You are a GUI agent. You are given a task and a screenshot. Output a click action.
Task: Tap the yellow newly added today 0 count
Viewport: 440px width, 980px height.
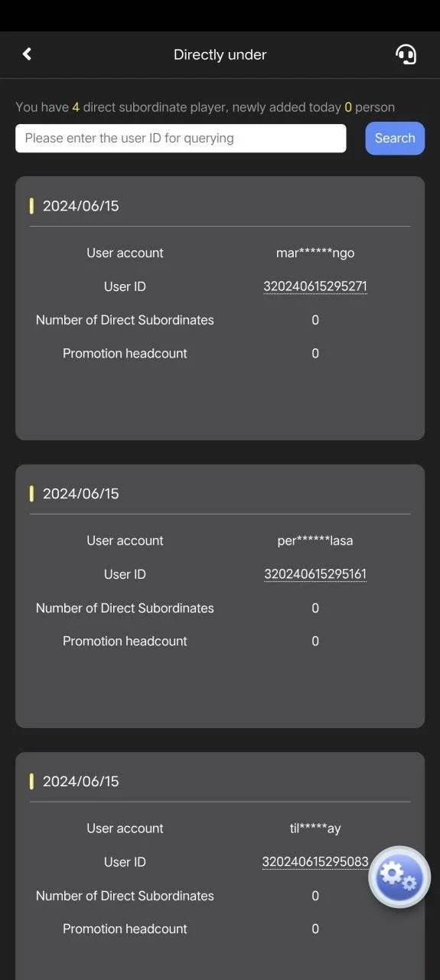click(348, 107)
